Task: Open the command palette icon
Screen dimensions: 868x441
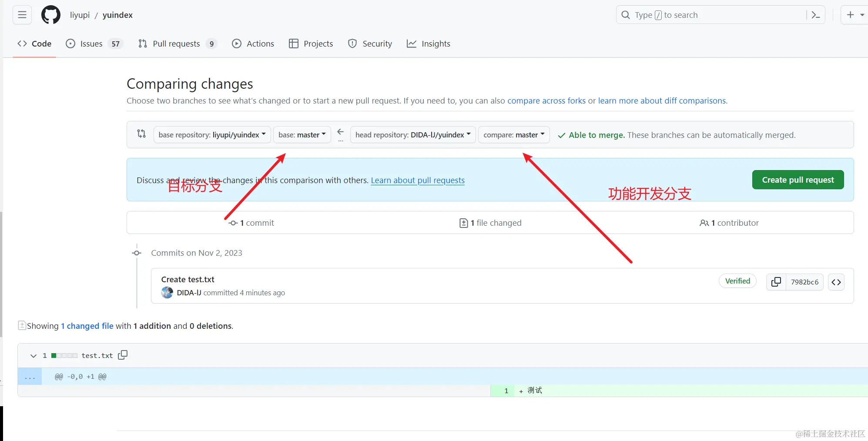Action: 816,15
